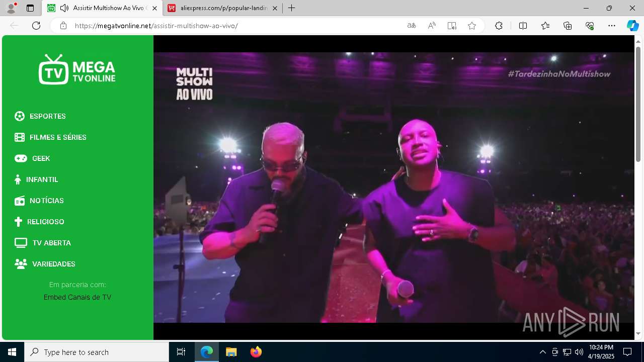Open the Esportes category

[x=48, y=116]
